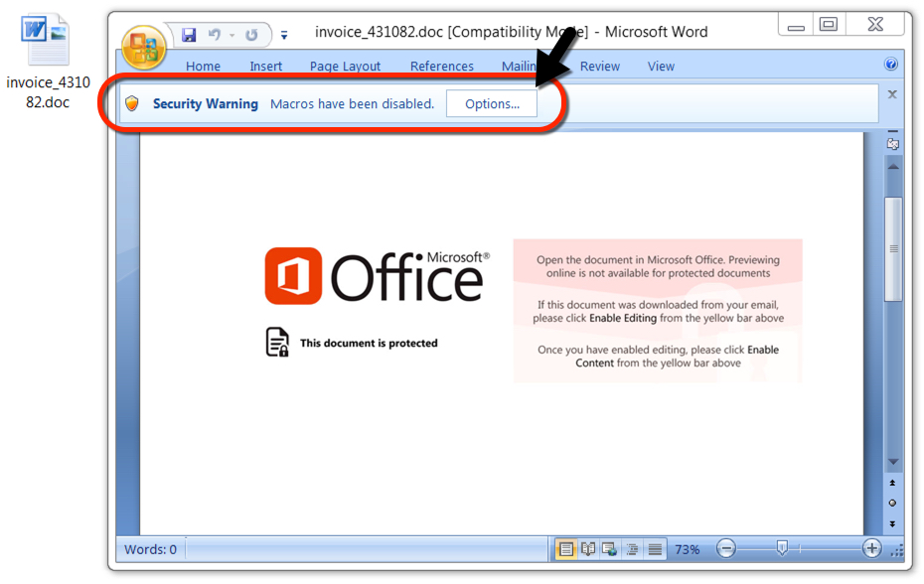Click the Zoom Out minus button
Screen dimensions: 924x584
tap(726, 549)
